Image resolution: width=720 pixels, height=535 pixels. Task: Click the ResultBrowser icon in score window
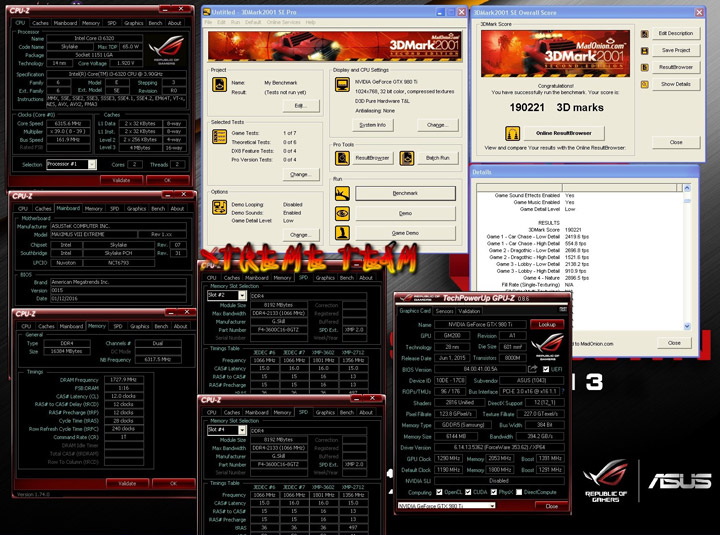(645, 68)
